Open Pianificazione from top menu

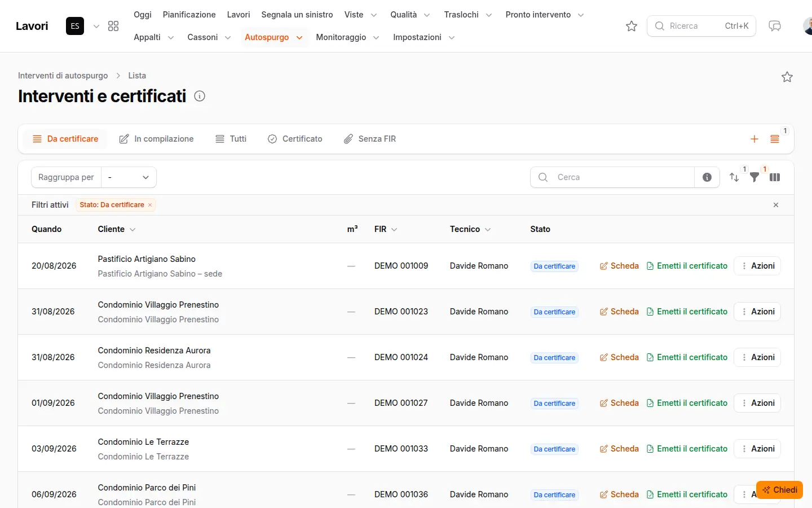point(189,15)
